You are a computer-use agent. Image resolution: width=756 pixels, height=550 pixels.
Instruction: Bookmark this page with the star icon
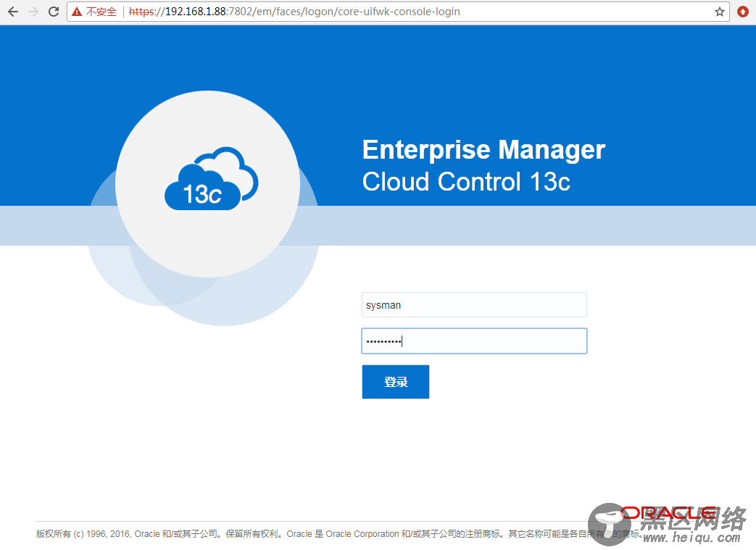pyautogui.click(x=719, y=12)
